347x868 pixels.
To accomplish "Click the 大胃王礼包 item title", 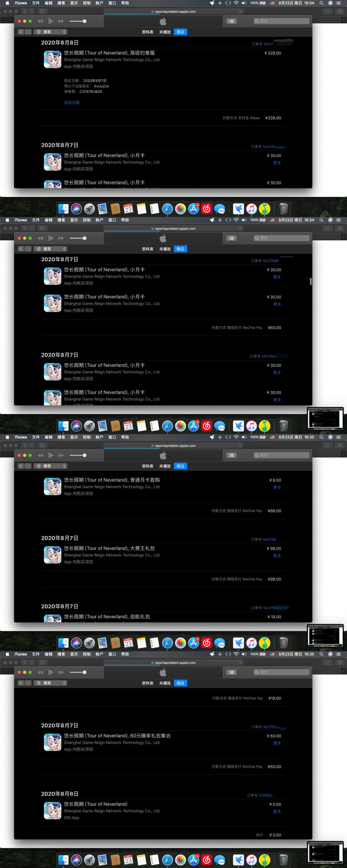I will point(109,548).
